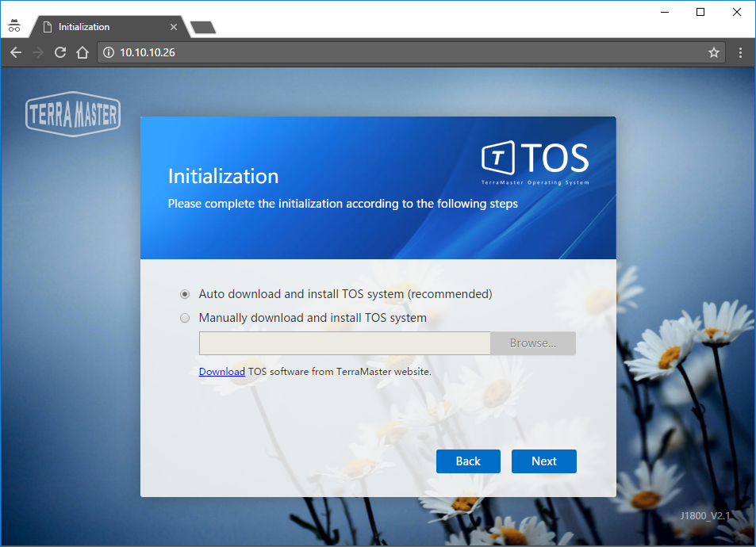Go back using browser back arrow

tap(16, 52)
